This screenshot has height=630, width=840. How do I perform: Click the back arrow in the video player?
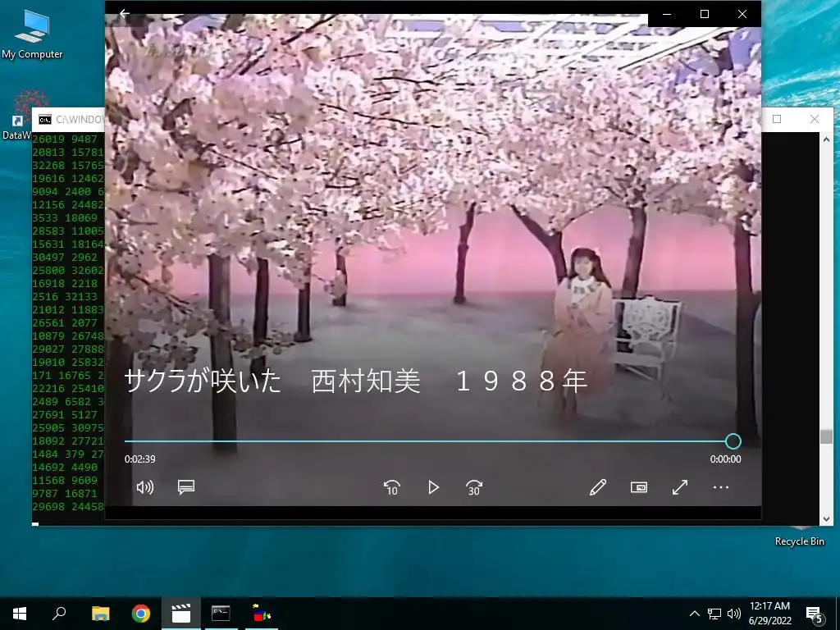tap(125, 13)
